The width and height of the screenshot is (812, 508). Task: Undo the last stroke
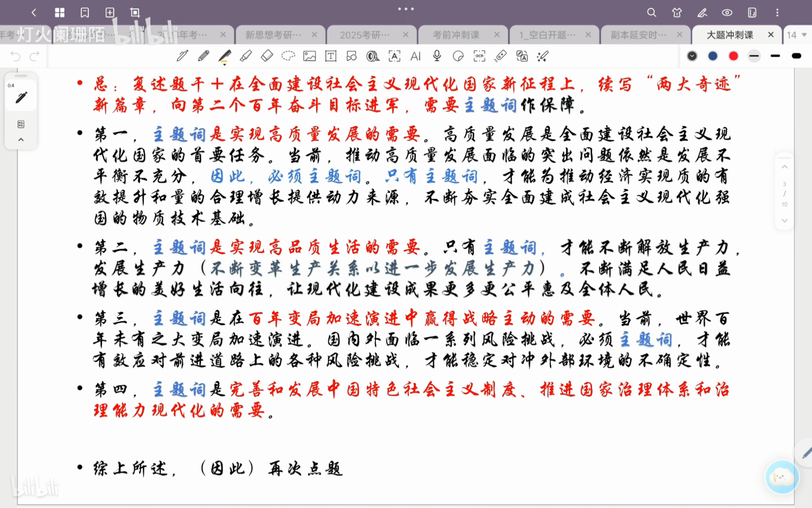point(16,56)
